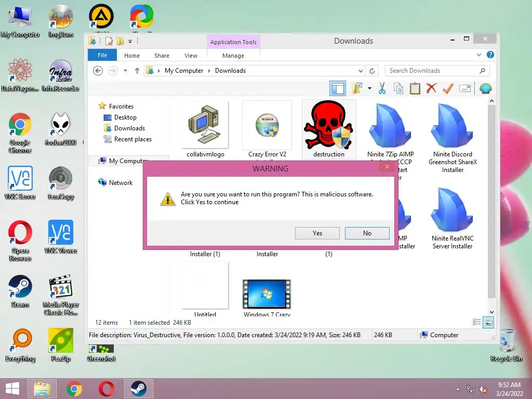This screenshot has height=399, width=532.
Task: Click the Cut scissors icon
Action: click(382, 89)
